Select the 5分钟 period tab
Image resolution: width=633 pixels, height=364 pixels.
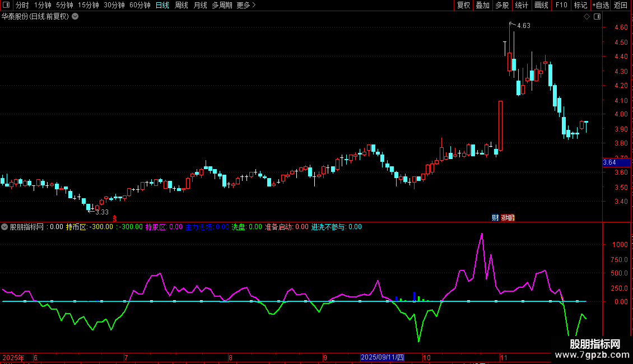click(x=64, y=5)
